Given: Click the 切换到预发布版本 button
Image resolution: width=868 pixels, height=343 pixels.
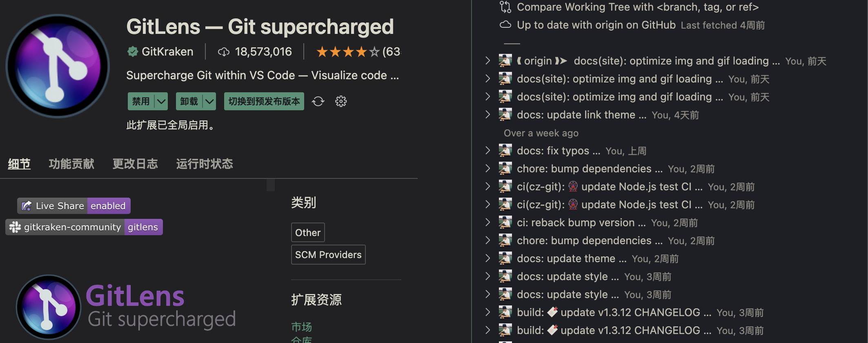Looking at the screenshot, I should coord(264,101).
